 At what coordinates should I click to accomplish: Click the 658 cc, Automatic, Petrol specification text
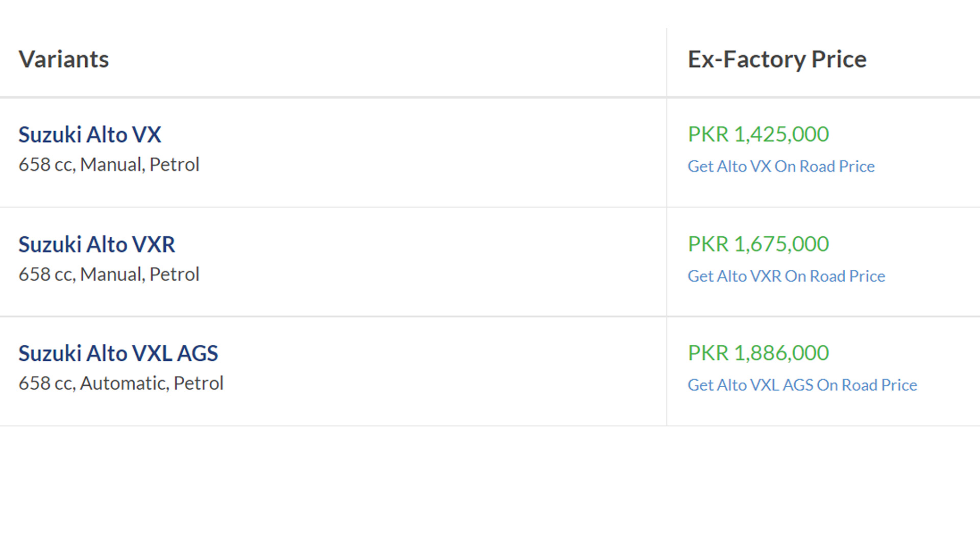pyautogui.click(x=121, y=383)
